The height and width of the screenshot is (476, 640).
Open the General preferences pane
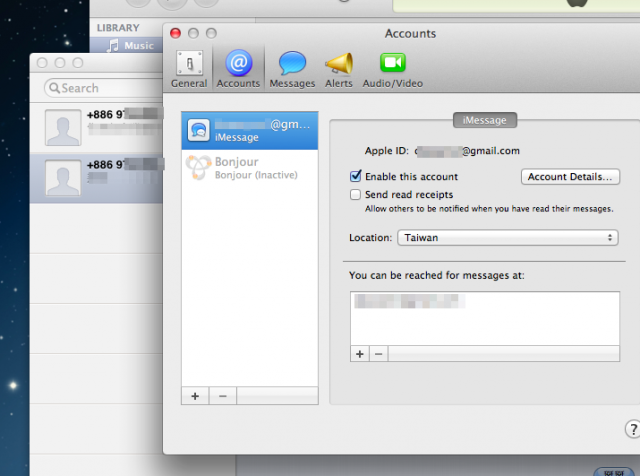coord(189,69)
